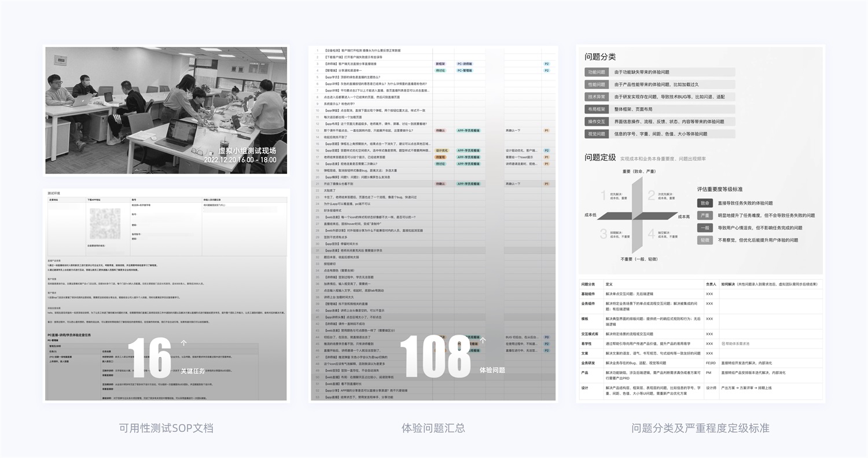
Task: Toggle the 待确认 tag on row 13
Action: (441, 131)
